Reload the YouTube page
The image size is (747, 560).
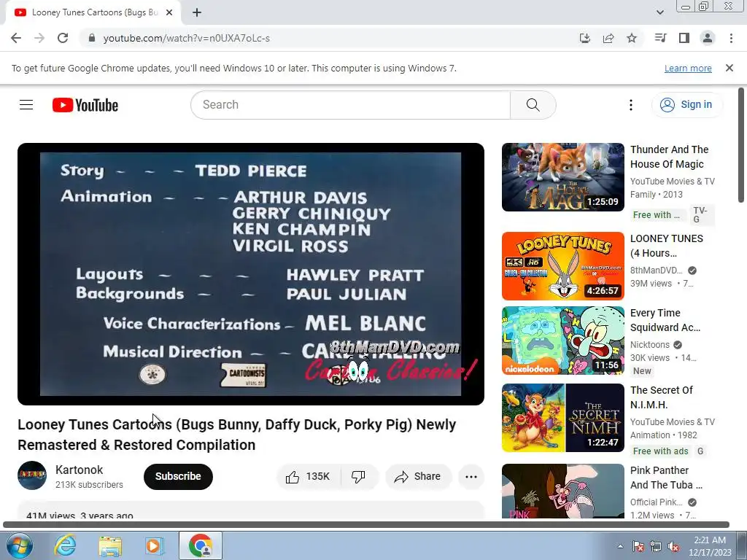pos(63,38)
